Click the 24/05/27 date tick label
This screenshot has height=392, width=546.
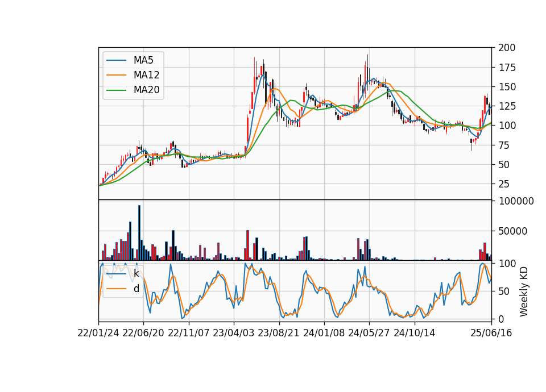[369, 333]
